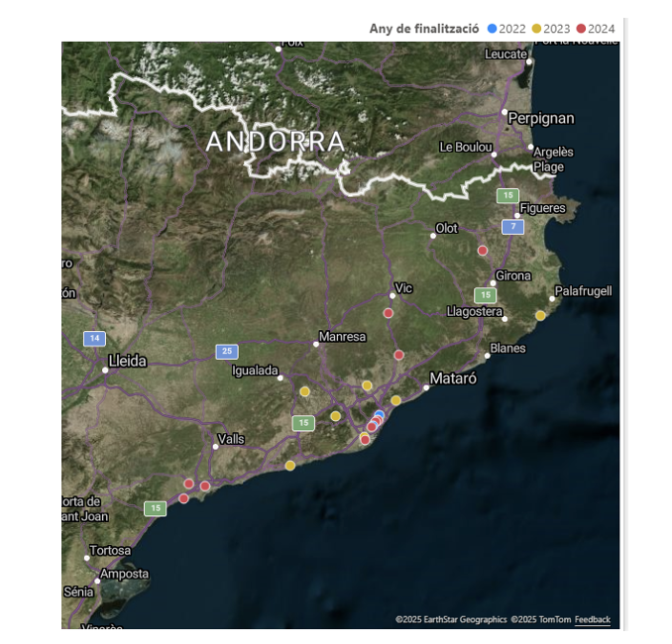Click the 'Any de finalització' legend title
The image size is (672, 644).
pyautogui.click(x=424, y=29)
